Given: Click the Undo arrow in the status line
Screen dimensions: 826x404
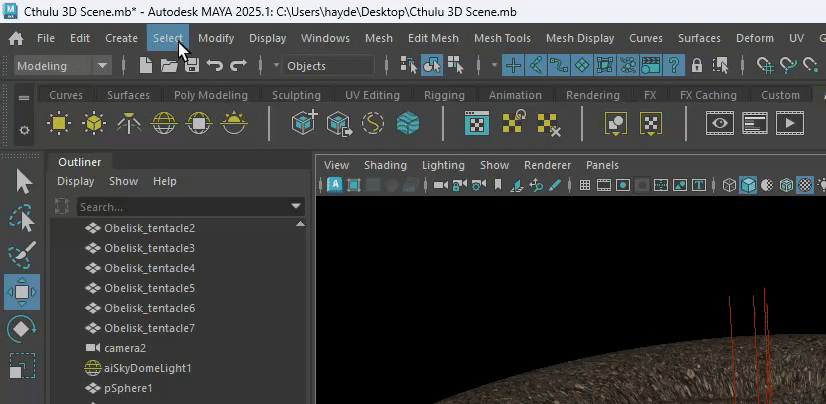Looking at the screenshot, I should pyautogui.click(x=214, y=66).
